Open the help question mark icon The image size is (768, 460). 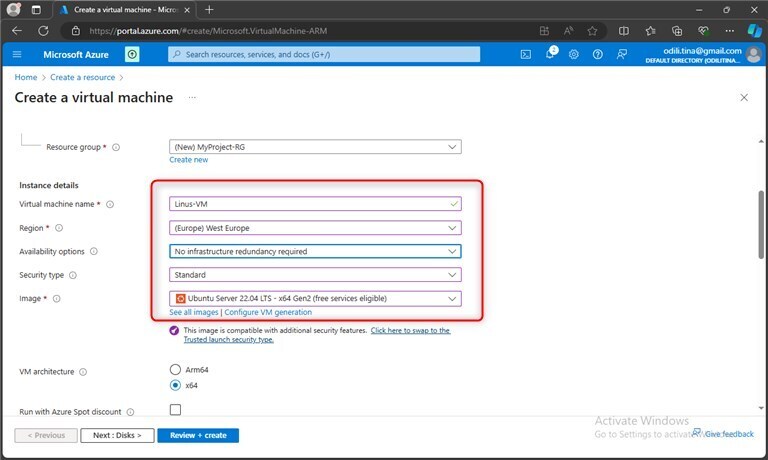click(x=598, y=54)
